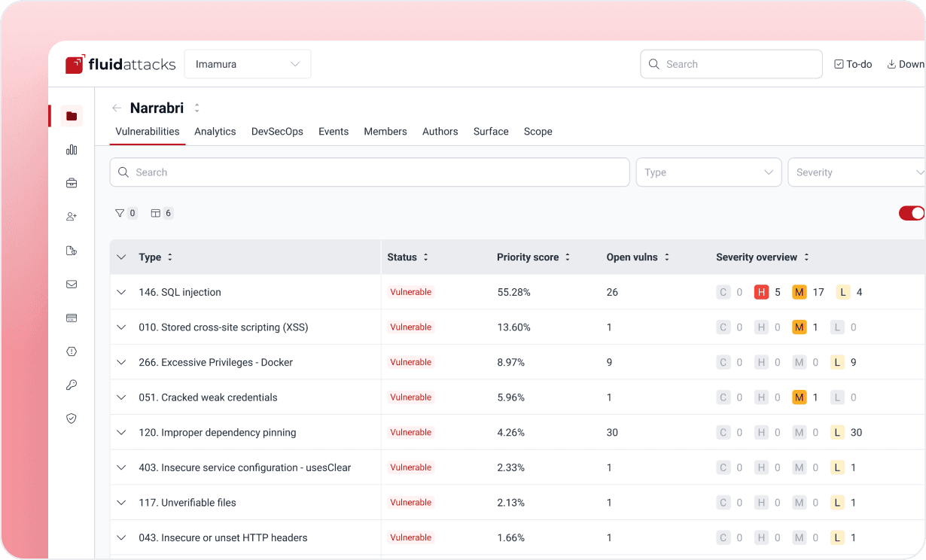926x560 pixels.
Task: Open the folder icon in sidebar
Action: (x=72, y=116)
